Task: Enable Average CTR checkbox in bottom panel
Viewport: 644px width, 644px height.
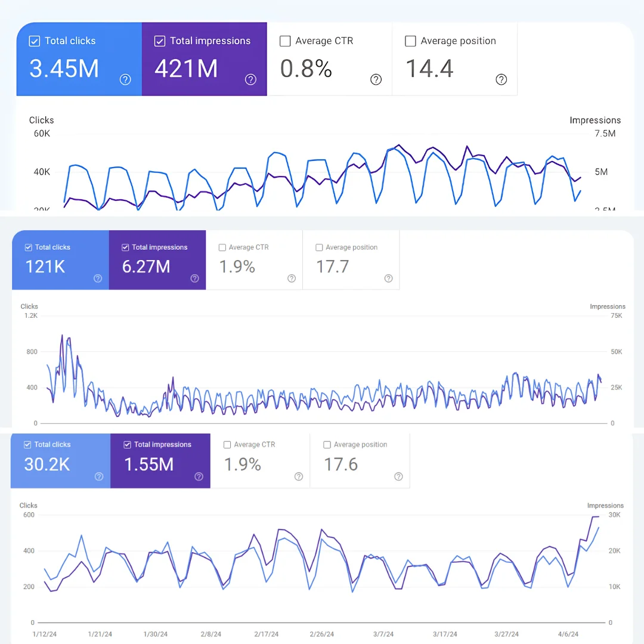Action: (x=227, y=445)
